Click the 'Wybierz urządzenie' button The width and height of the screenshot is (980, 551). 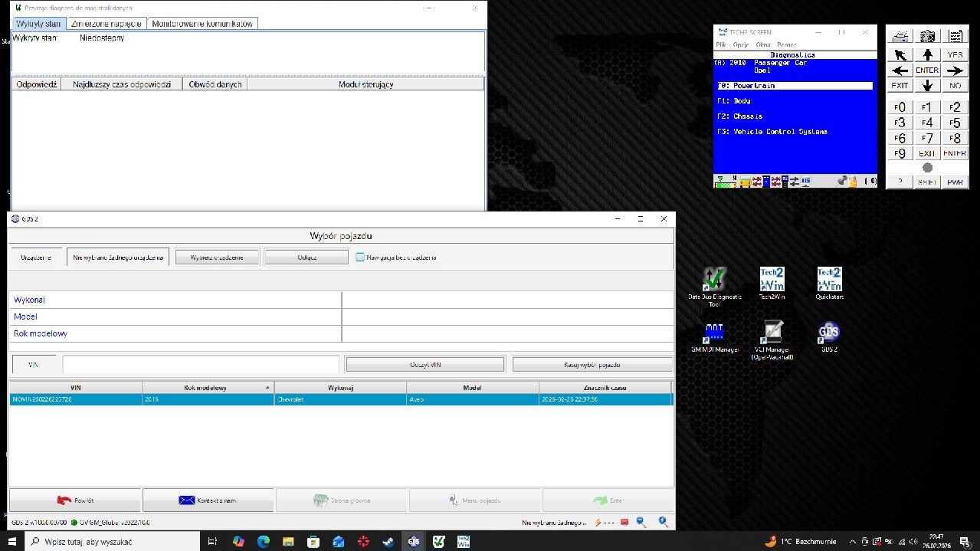pos(217,257)
